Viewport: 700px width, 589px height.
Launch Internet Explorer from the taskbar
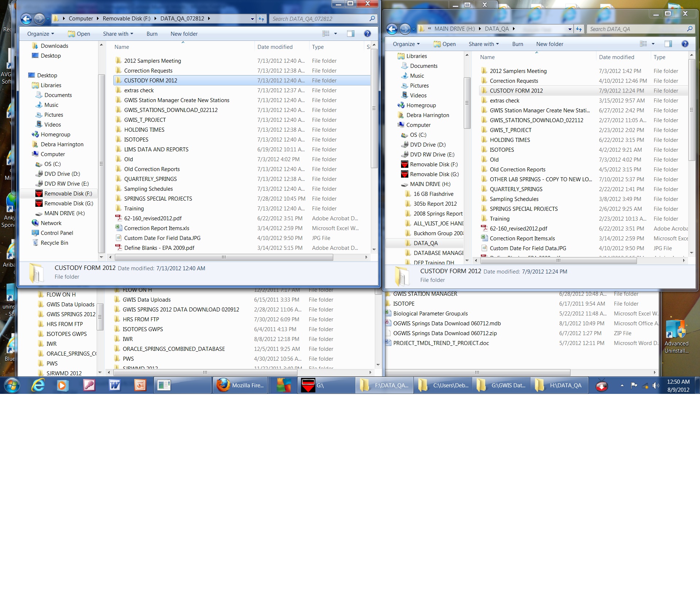coord(38,385)
